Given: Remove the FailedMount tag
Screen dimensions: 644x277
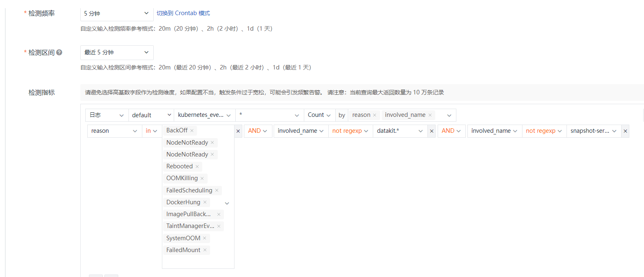Looking at the screenshot, I should tap(205, 250).
